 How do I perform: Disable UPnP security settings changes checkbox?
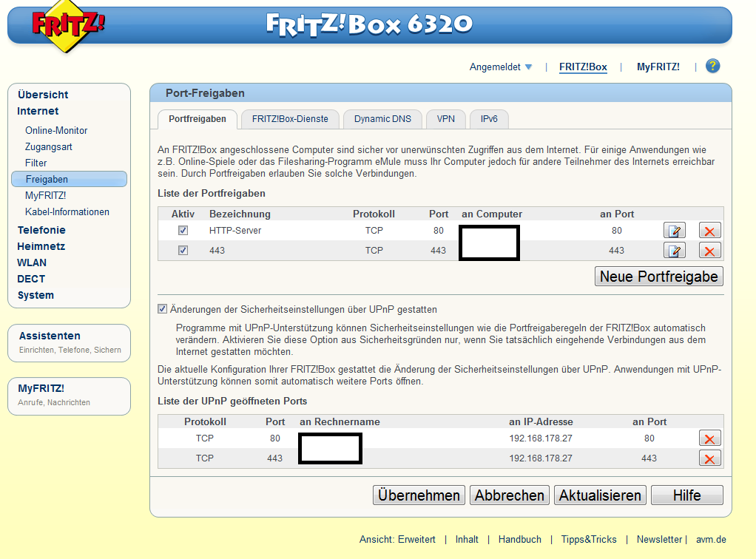click(163, 309)
